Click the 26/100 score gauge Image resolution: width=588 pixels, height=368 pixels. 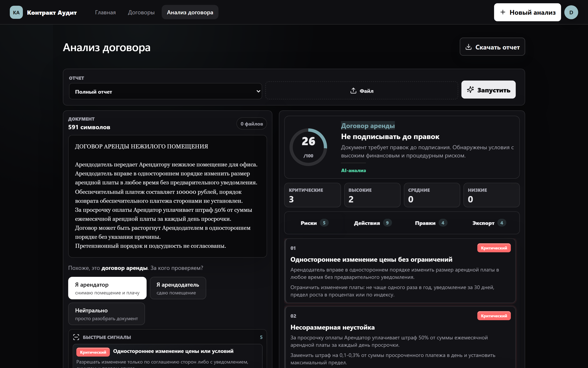pos(308,147)
